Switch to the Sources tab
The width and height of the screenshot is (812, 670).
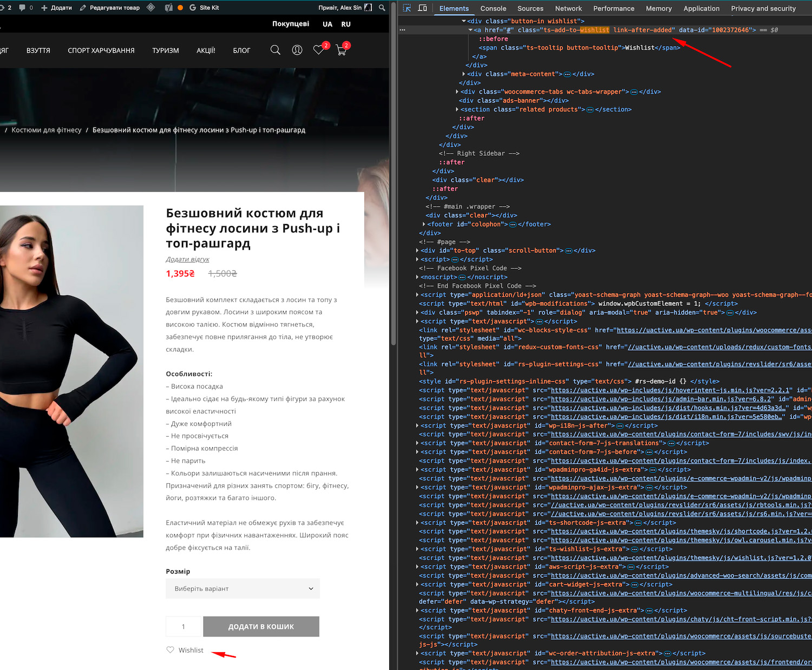(x=531, y=9)
